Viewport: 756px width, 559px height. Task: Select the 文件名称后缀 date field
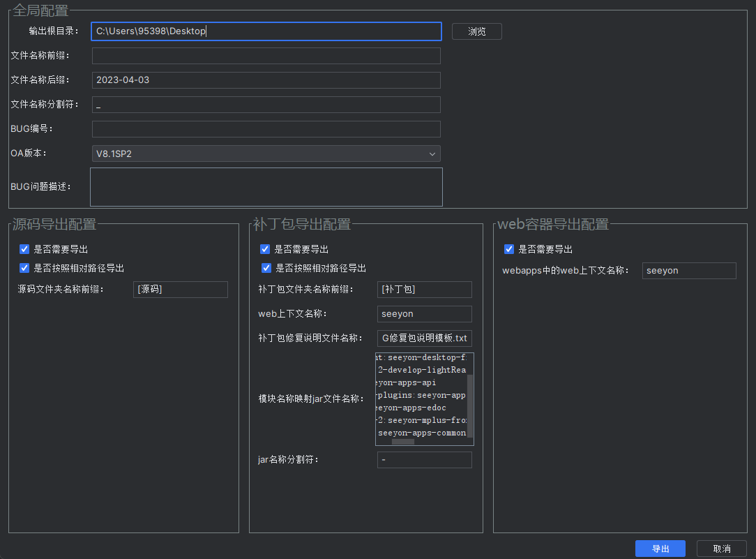(266, 80)
